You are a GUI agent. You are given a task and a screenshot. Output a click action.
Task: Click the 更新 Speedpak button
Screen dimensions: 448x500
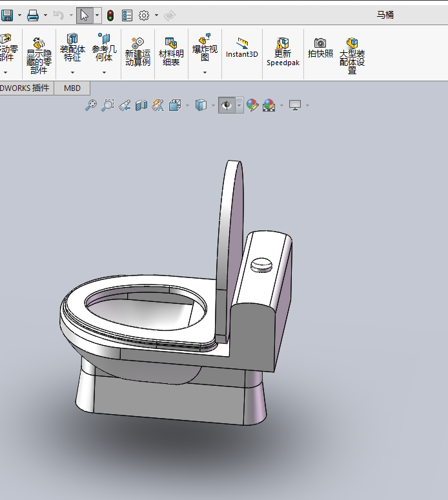click(x=283, y=52)
